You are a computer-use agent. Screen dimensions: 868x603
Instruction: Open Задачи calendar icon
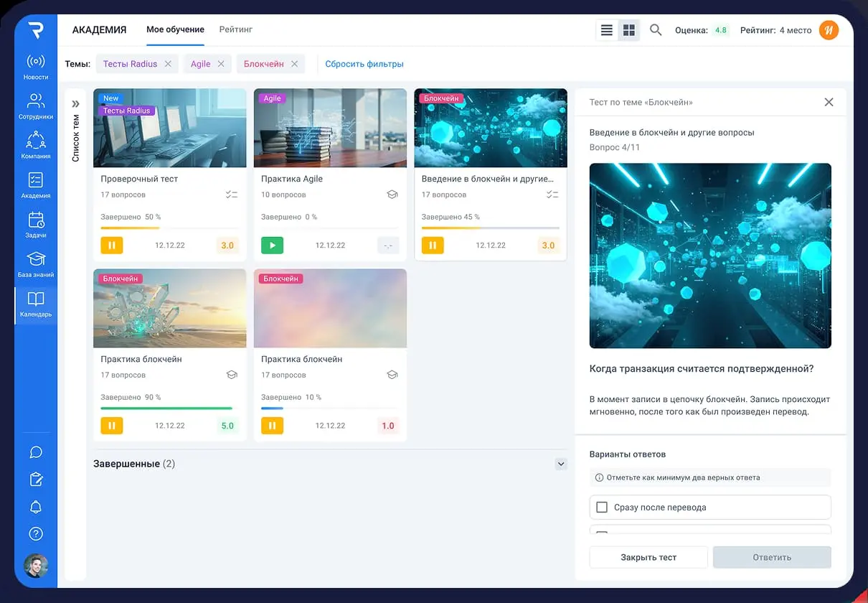pos(36,225)
